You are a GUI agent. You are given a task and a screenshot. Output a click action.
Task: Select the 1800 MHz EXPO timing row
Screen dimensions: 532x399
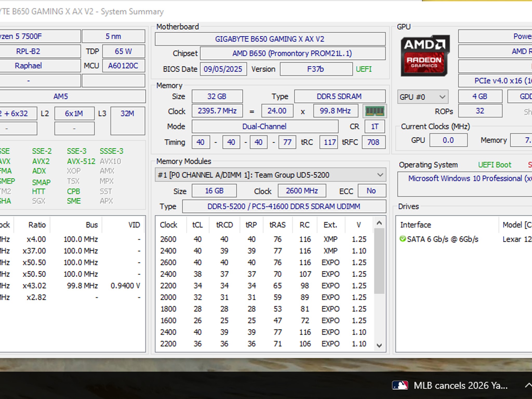[264, 309]
